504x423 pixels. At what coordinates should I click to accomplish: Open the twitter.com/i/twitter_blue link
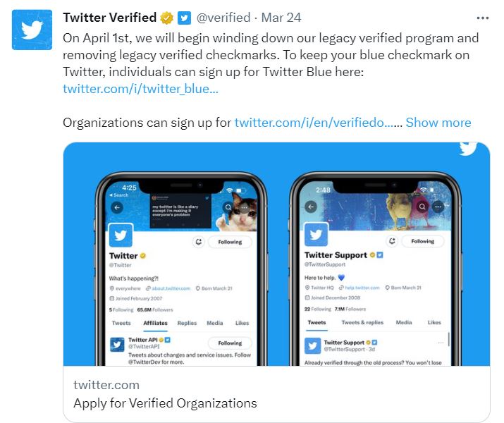140,89
